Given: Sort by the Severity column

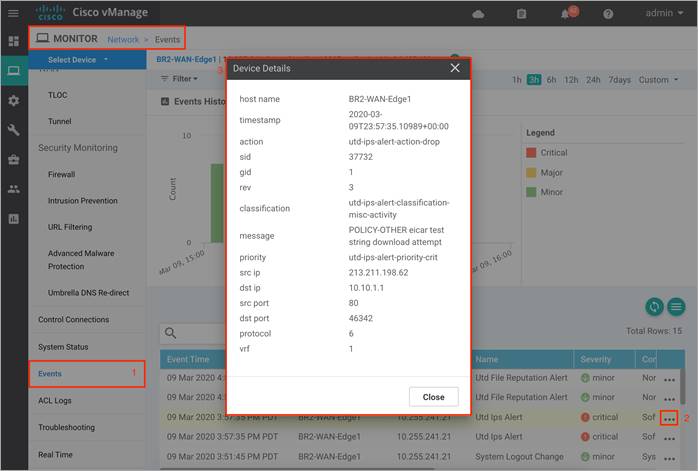Looking at the screenshot, I should [596, 359].
